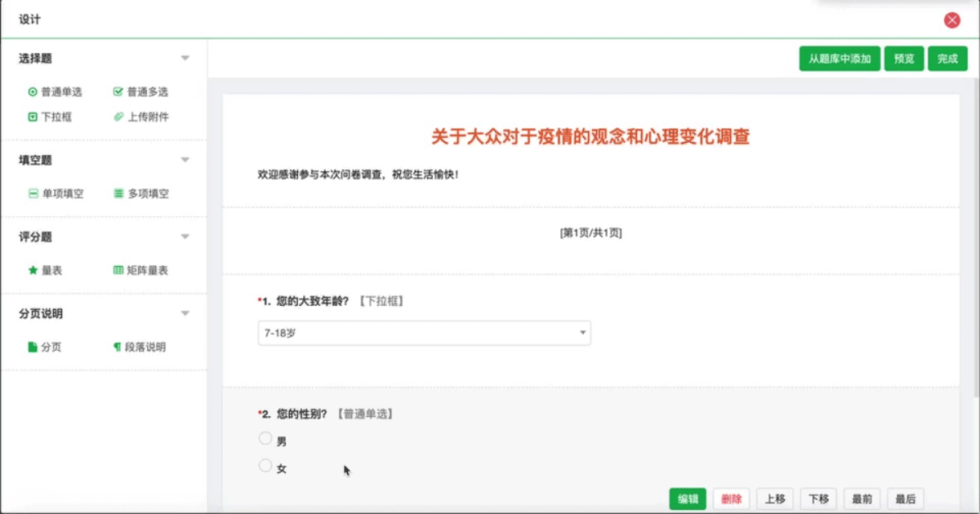Click the page indicator [第1页/共1页]
980x514 pixels.
click(590, 233)
